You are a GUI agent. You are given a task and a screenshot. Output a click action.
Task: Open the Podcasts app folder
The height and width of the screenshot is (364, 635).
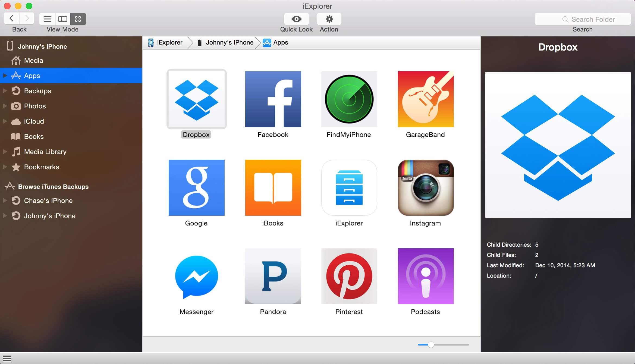[425, 276]
